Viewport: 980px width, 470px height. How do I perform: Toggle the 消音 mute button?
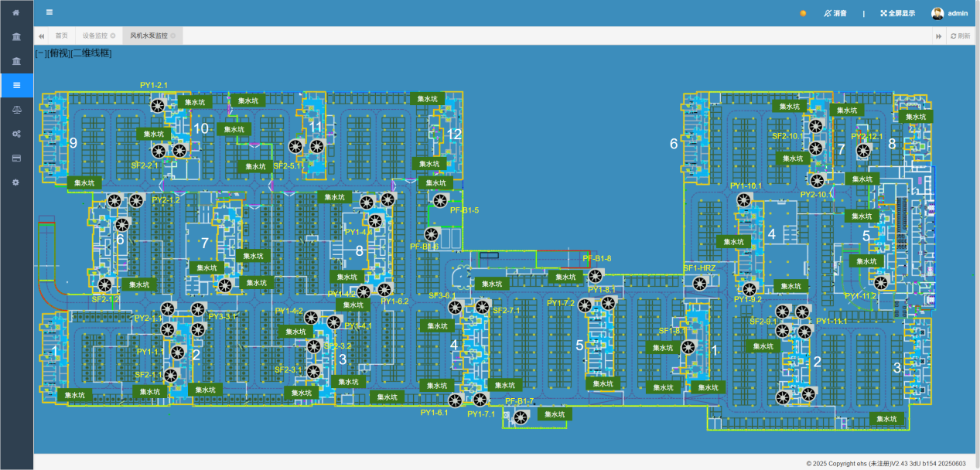pos(835,13)
